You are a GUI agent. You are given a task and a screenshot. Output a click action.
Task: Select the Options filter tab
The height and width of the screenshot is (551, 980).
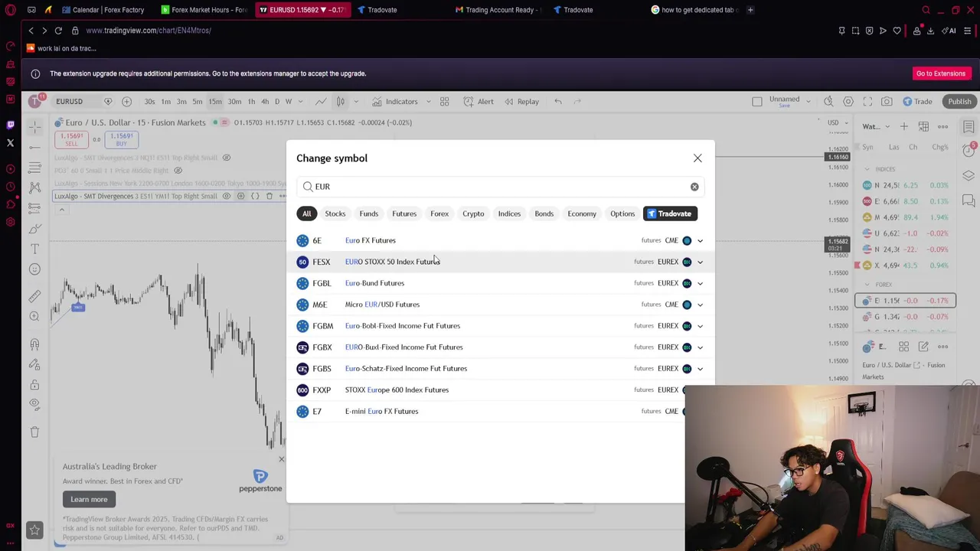pyautogui.click(x=622, y=214)
